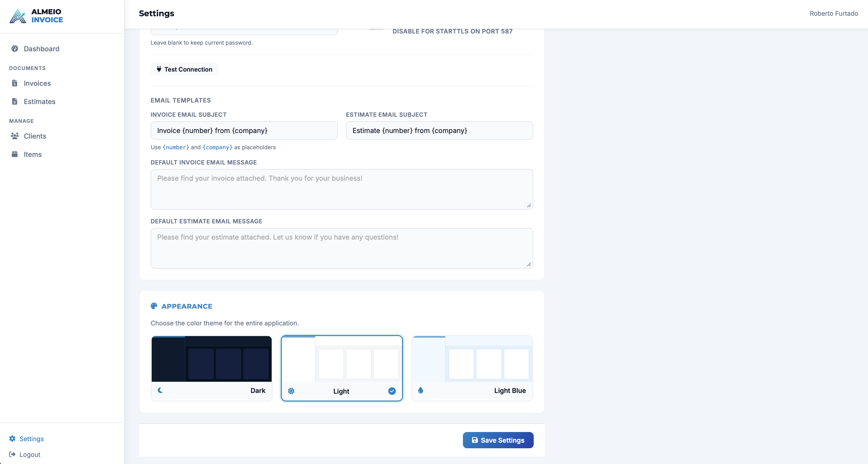Viewport: 868px width, 464px height.
Task: Click the Default Estimate Email Message textarea
Action: click(342, 248)
